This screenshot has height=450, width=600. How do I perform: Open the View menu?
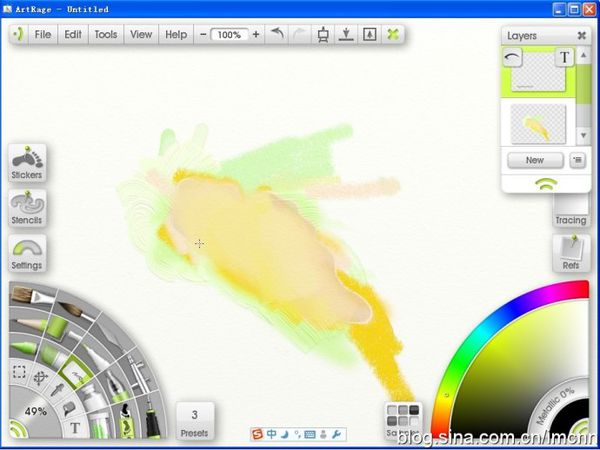(x=141, y=34)
